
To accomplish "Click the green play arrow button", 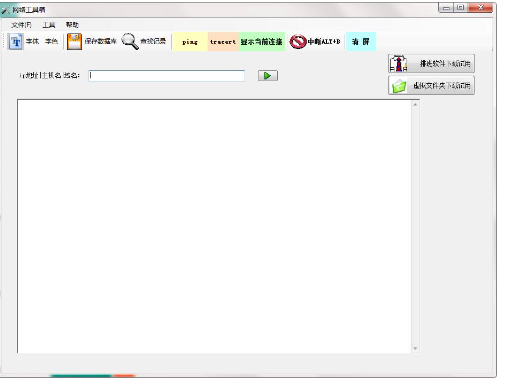I will (268, 76).
